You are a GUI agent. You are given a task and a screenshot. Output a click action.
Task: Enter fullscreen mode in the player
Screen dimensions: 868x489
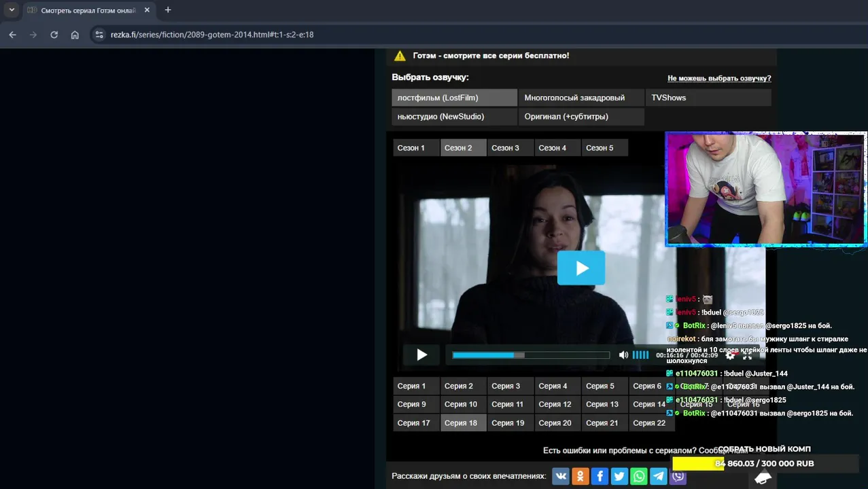click(747, 355)
